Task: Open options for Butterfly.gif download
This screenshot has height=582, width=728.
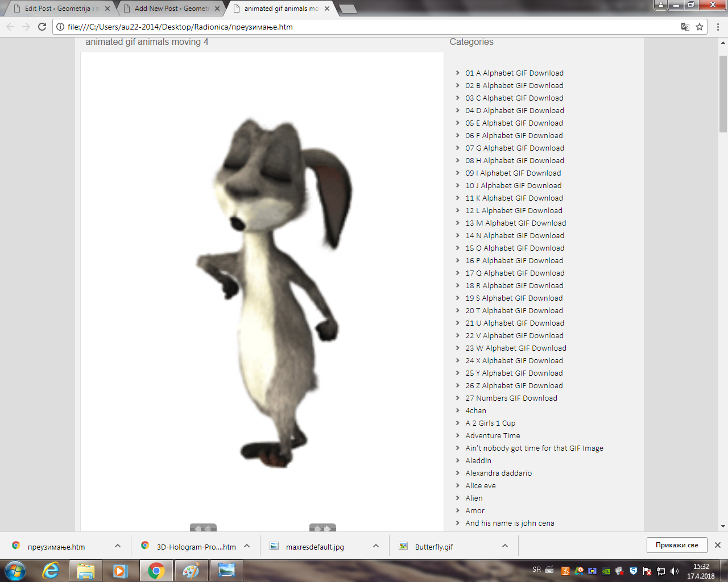Action: tap(505, 546)
